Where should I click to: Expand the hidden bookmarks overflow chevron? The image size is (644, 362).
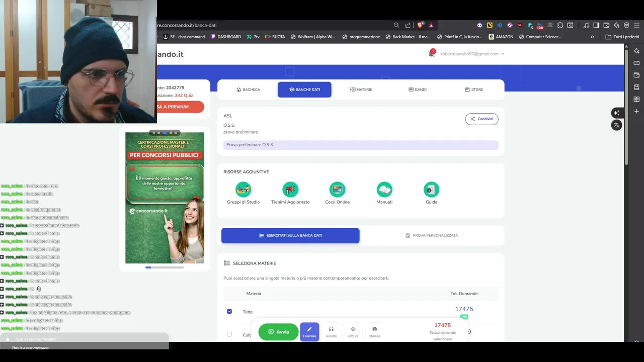592,37
